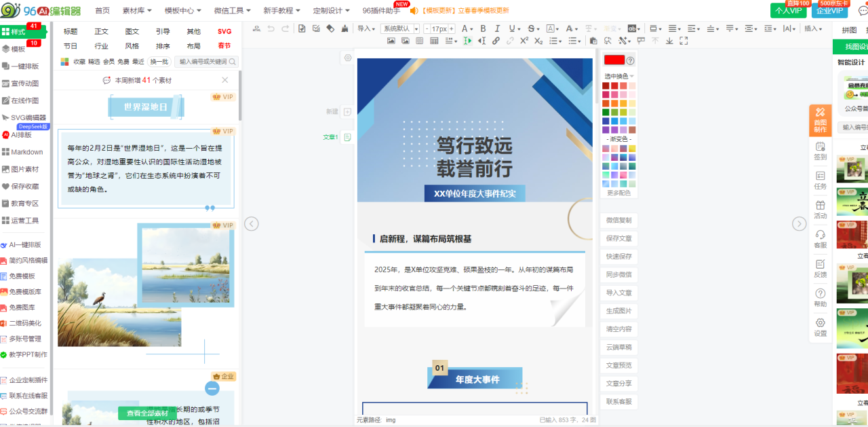Click the superscript X² icon
The width and height of the screenshot is (868, 427).
point(524,41)
